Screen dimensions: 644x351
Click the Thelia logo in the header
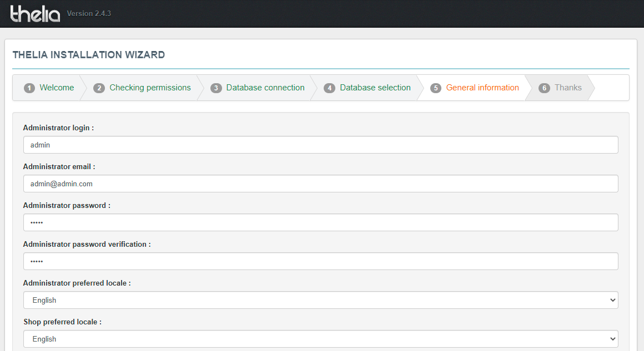pos(35,13)
